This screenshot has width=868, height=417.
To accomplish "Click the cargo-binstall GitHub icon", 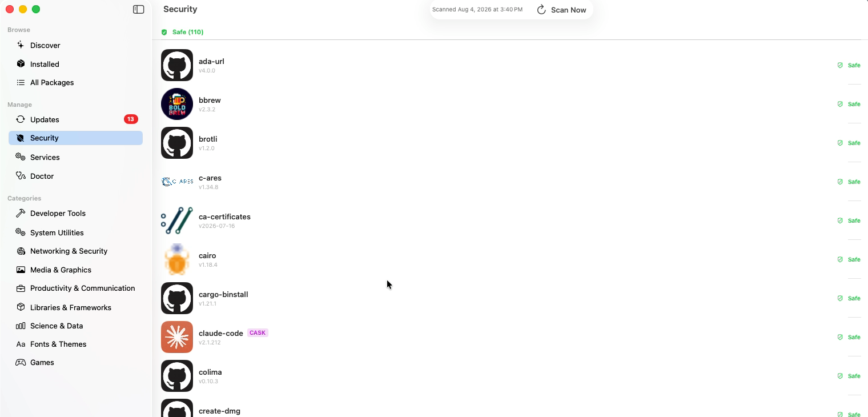I will (x=177, y=298).
